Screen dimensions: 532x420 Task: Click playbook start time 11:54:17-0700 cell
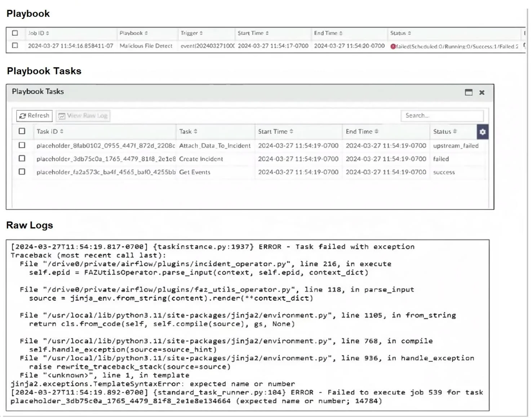pyautogui.click(x=273, y=46)
